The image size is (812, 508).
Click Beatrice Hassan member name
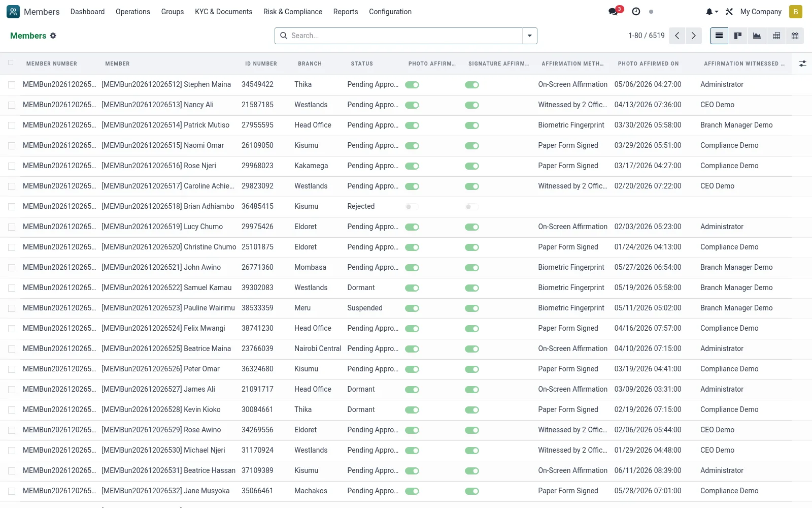[x=168, y=470]
